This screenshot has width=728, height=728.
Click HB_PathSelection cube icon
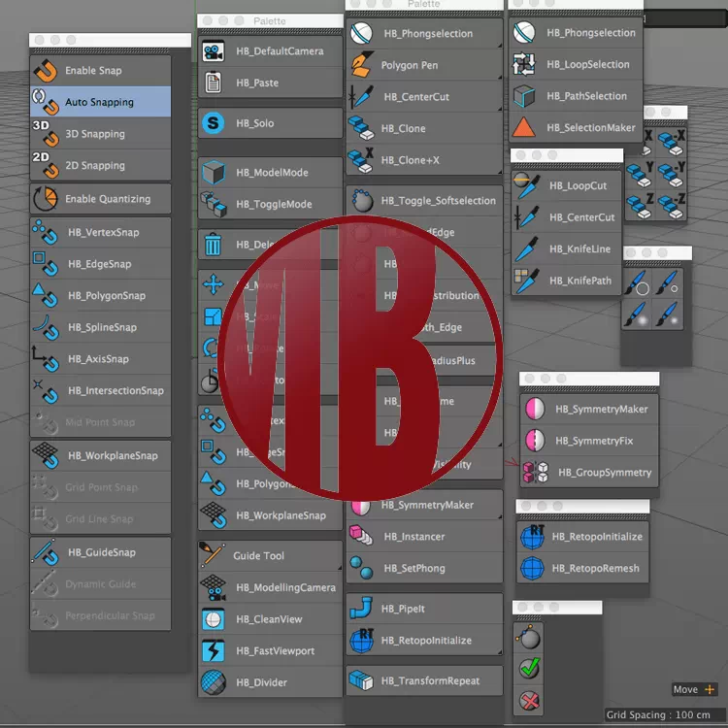524,96
